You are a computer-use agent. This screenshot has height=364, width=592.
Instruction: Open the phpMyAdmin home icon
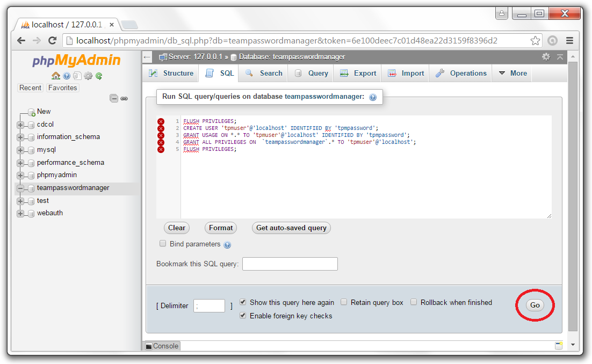click(x=56, y=76)
